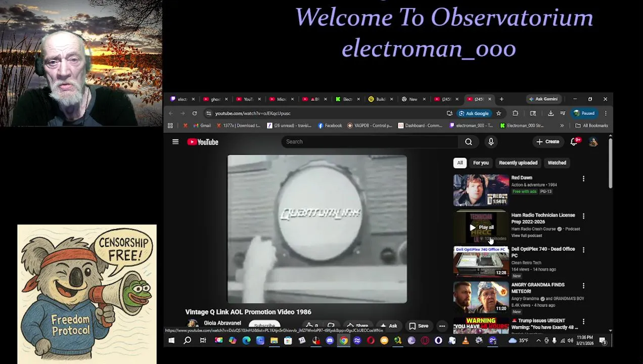Open Chrome downloads icon
Image resolution: width=643 pixels, height=364 pixels.
click(x=550, y=113)
